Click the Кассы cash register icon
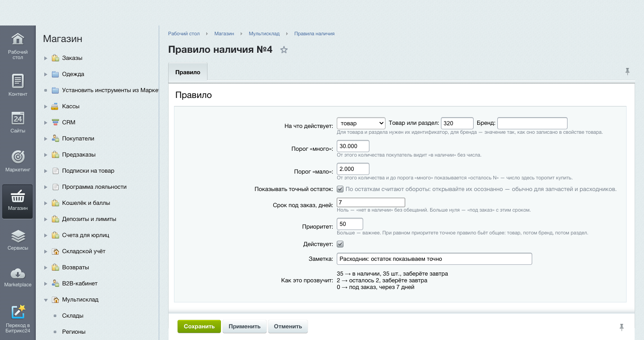This screenshot has height=340, width=644. tap(55, 106)
